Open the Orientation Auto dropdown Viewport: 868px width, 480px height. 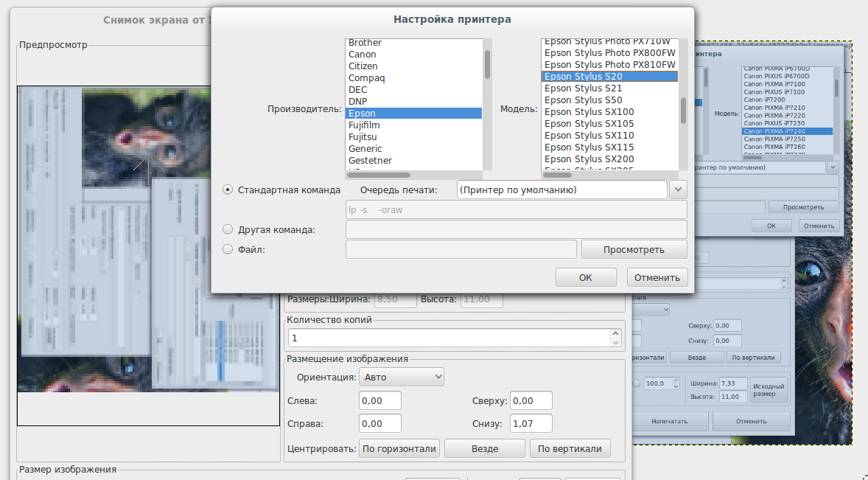point(402,377)
